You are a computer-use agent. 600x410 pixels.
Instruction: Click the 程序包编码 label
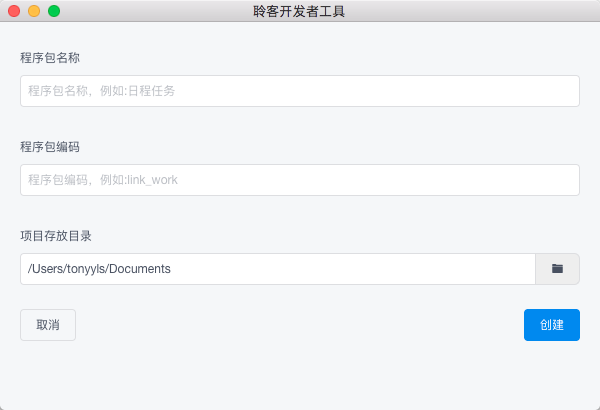[50, 146]
